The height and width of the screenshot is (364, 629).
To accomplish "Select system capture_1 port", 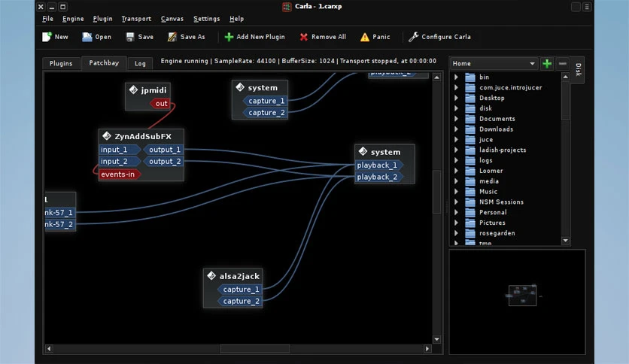I will (265, 101).
